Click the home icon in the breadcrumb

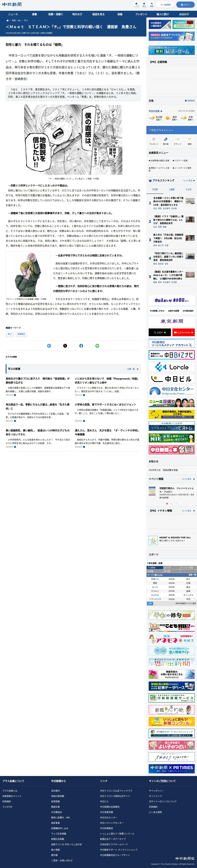pyautogui.click(x=7, y=21)
